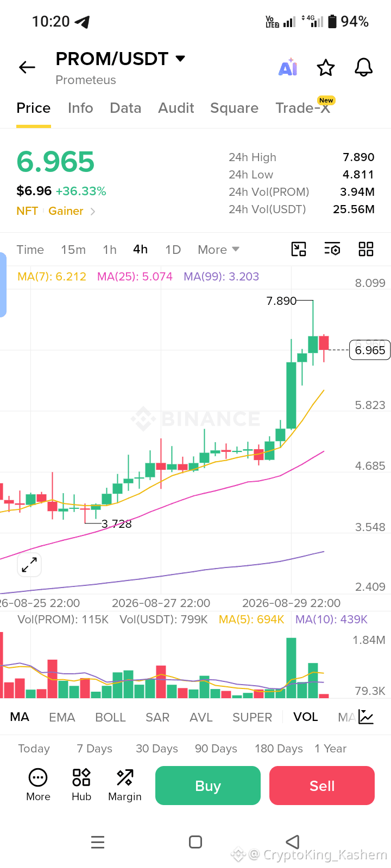Screen dimensions: 391x868
Task: Open Margin trading icon
Action: pos(125,785)
